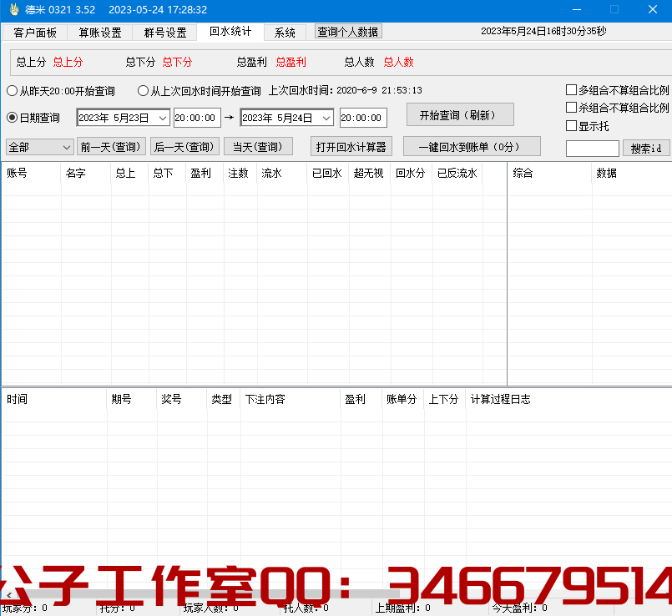The height and width of the screenshot is (616, 672).
Task: Close the 德米 window
Action: pyautogui.click(x=652, y=9)
